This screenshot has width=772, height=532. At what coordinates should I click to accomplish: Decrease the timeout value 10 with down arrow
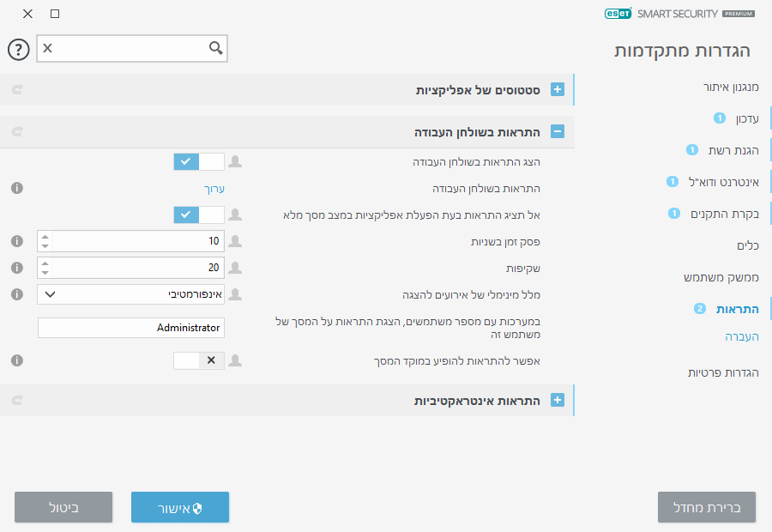(45, 245)
